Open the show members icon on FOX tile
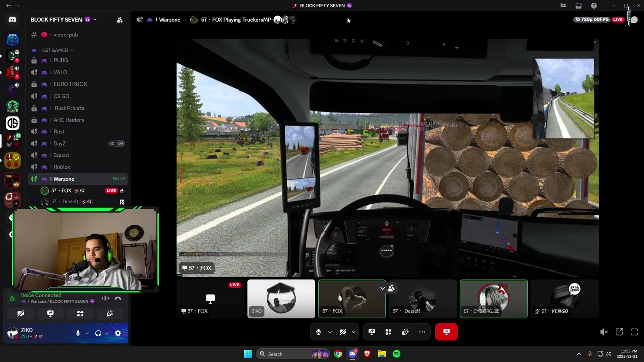Screen dimensions: 644x362 [x=391, y=288]
